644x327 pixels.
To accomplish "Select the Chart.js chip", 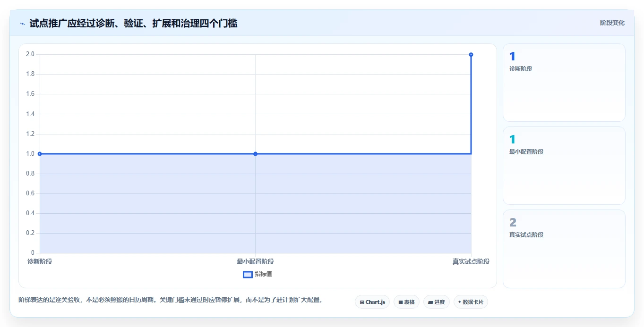I will [372, 302].
